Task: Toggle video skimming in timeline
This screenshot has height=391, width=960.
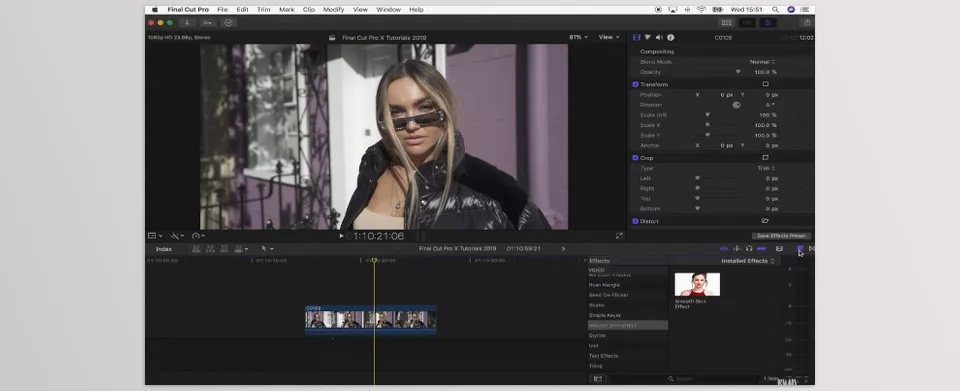Action: (x=724, y=249)
